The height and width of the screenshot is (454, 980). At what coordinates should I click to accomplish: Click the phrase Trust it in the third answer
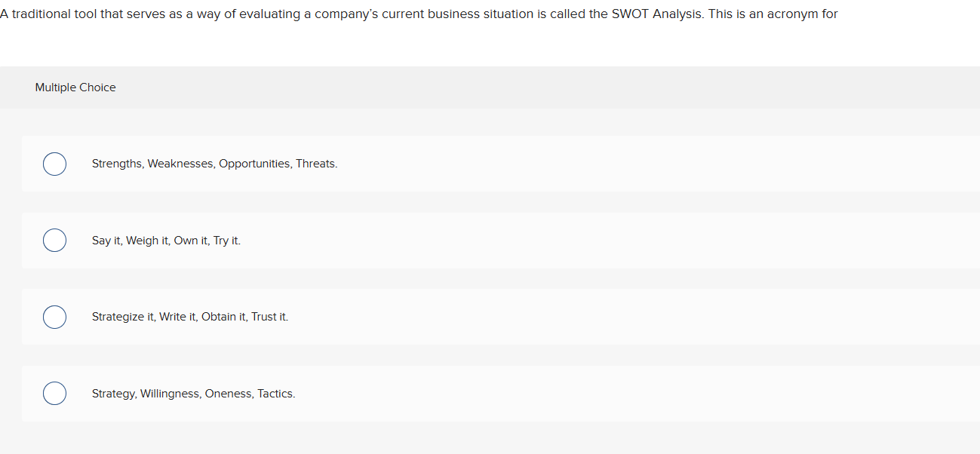point(269,317)
